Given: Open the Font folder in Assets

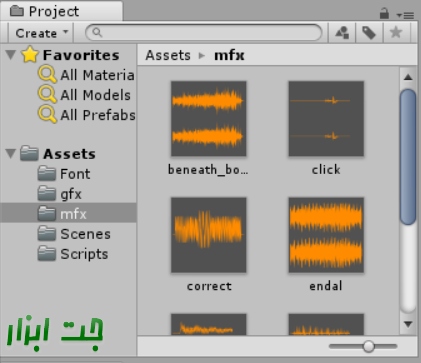Looking at the screenshot, I should pos(64,174).
